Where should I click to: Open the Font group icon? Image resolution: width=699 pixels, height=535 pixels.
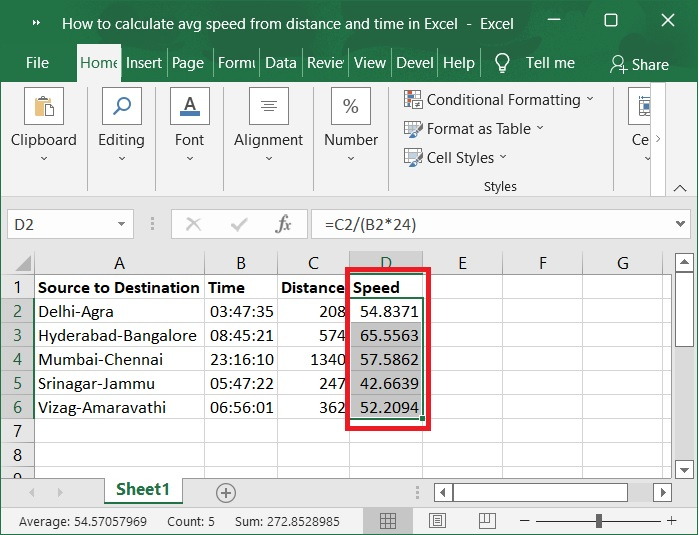[189, 107]
